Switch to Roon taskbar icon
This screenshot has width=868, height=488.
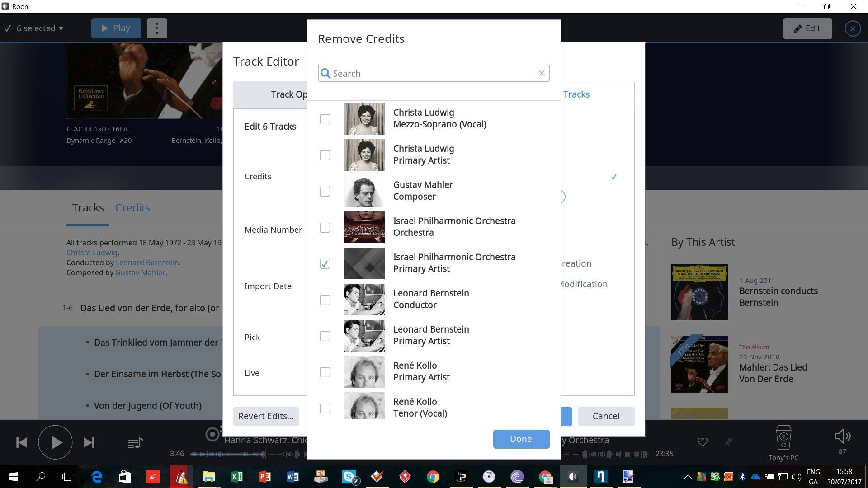(573, 477)
